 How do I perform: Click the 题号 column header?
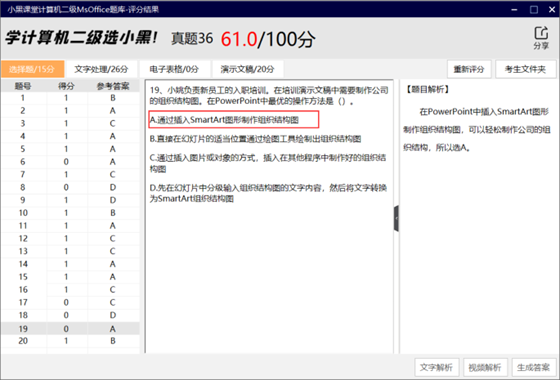click(x=23, y=86)
